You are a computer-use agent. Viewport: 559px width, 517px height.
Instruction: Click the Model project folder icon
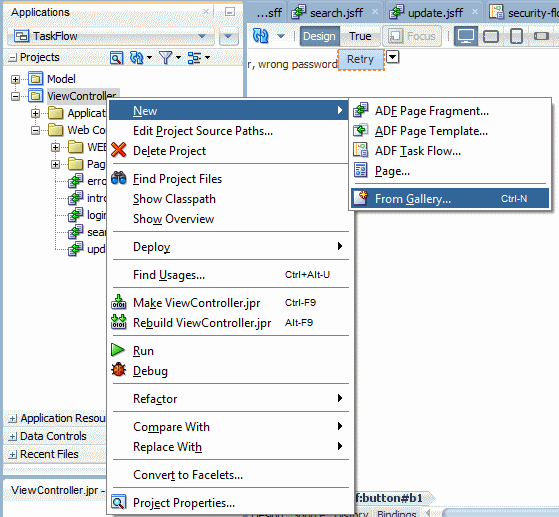(36, 79)
